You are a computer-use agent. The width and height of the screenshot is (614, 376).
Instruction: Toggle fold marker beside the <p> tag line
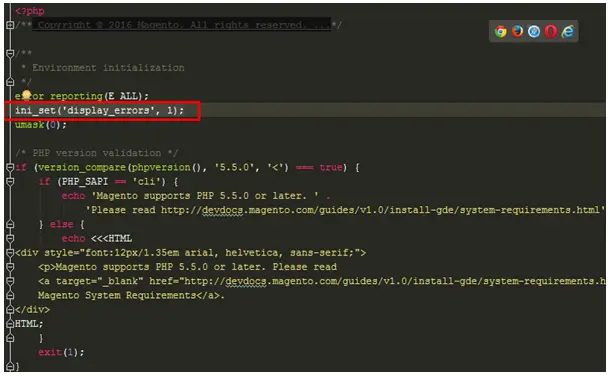click(x=10, y=267)
